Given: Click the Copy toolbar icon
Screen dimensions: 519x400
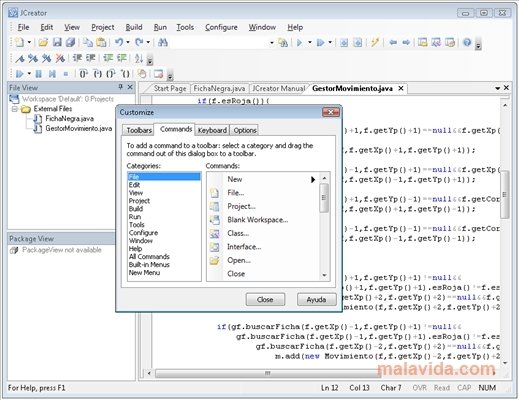Looking at the screenshot, I should [x=88, y=42].
